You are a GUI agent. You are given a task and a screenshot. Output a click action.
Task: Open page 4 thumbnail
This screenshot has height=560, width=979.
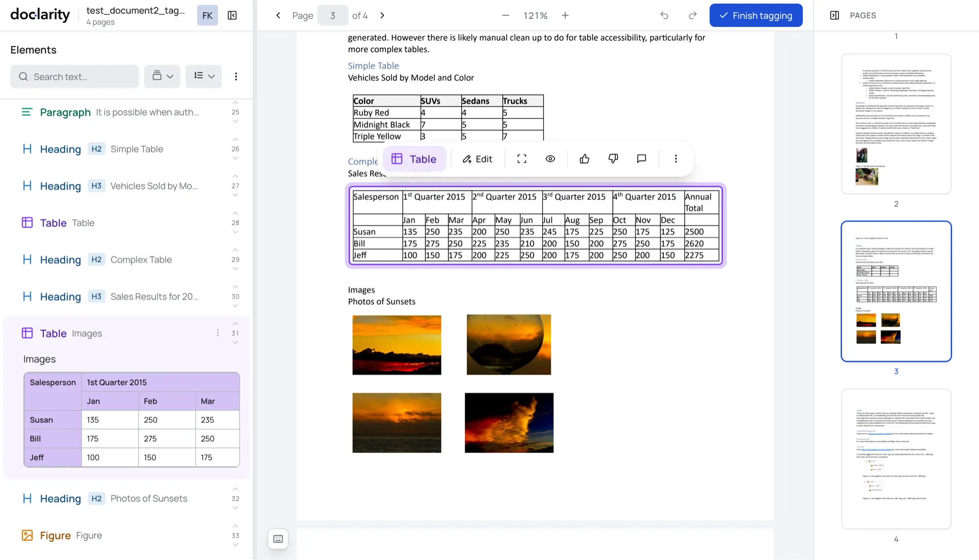pyautogui.click(x=896, y=459)
